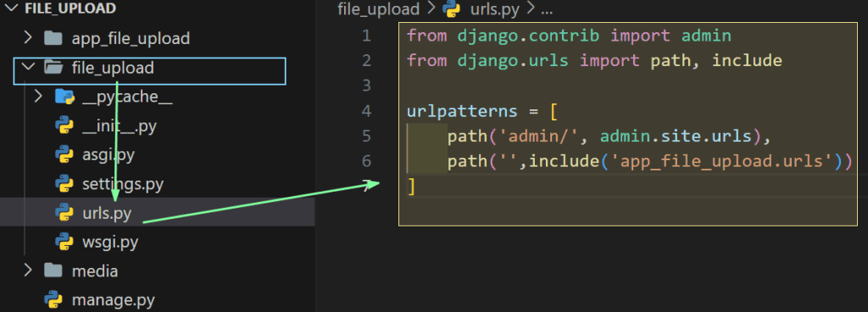868x312 pixels.
Task: Click the app_file_upload folder icon
Action: 53,37
